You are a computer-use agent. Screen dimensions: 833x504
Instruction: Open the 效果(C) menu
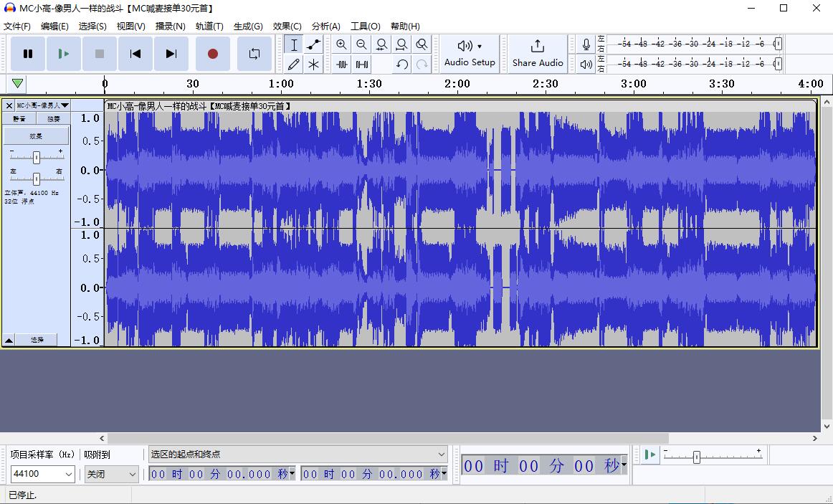[x=287, y=26]
